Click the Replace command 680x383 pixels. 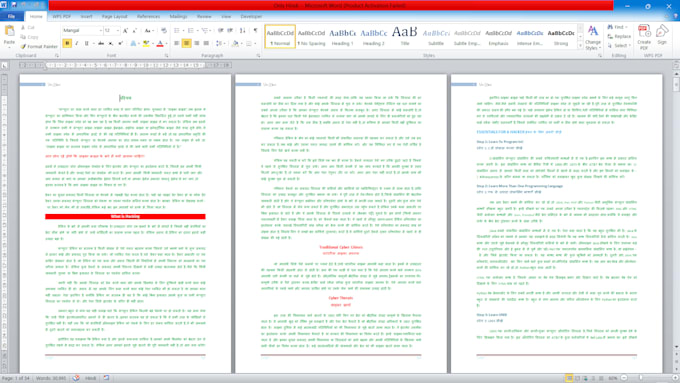[619, 36]
